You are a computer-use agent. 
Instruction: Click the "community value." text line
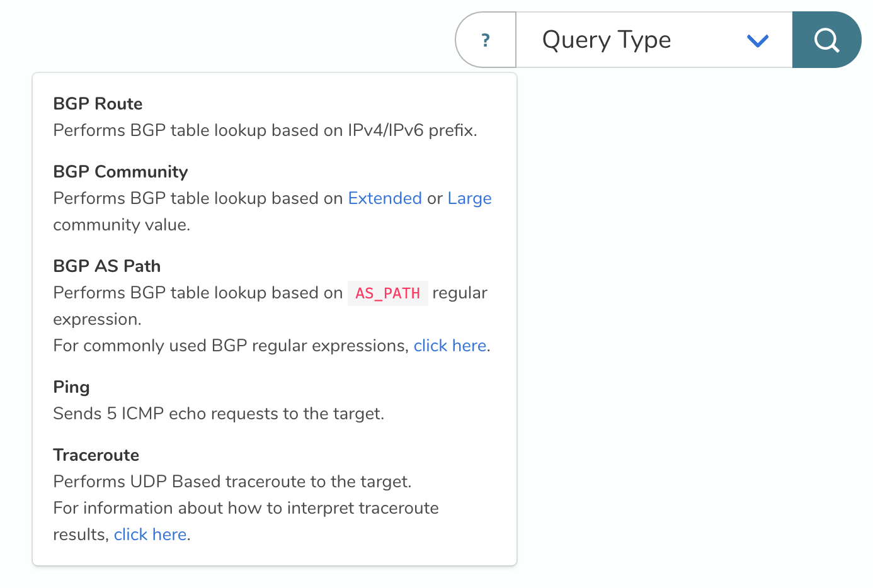[122, 225]
